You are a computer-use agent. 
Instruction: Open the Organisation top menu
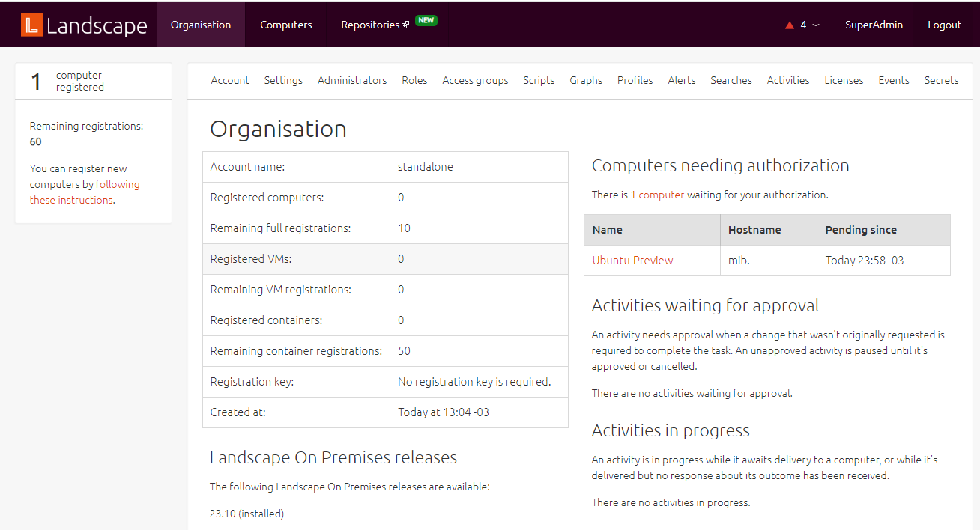click(201, 25)
